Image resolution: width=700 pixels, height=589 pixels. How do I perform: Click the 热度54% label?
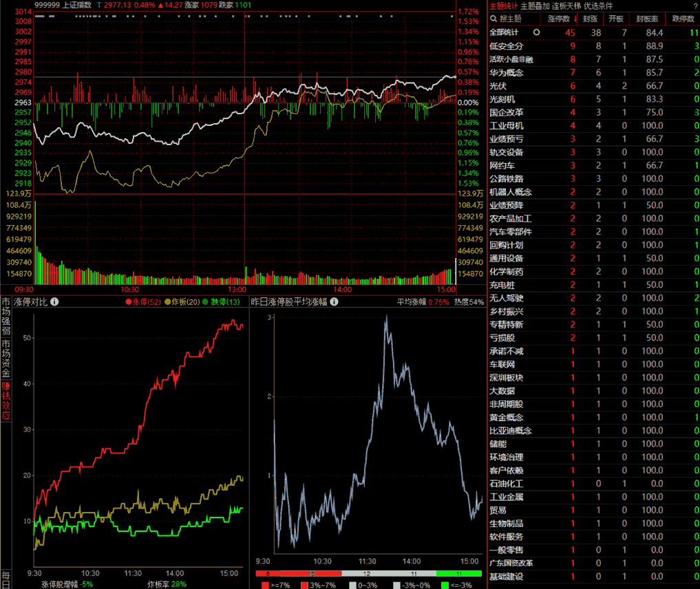point(469,302)
